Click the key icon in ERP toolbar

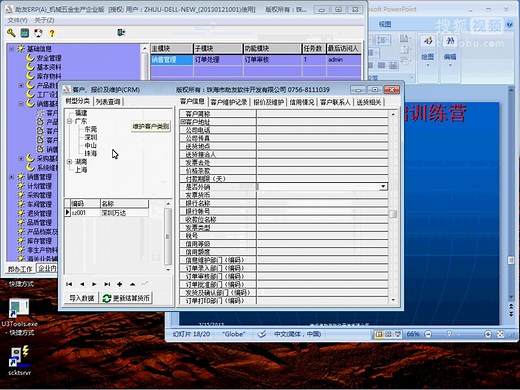[x=11, y=33]
